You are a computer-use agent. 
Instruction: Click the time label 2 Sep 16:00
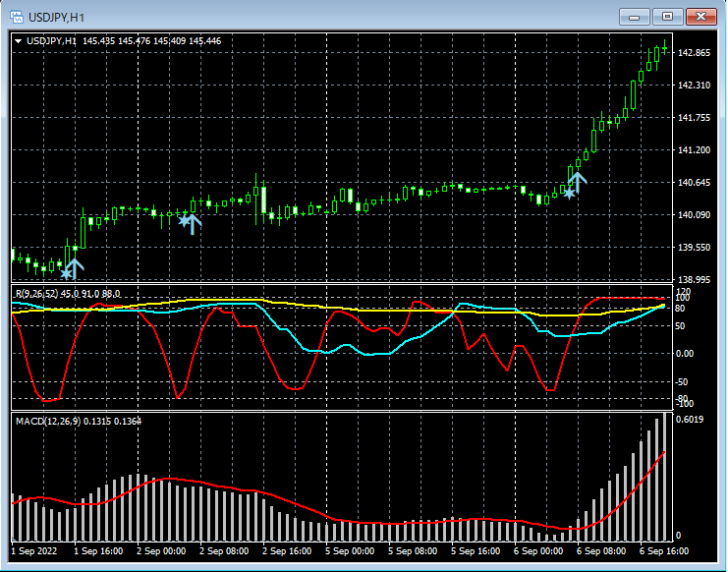(x=287, y=551)
